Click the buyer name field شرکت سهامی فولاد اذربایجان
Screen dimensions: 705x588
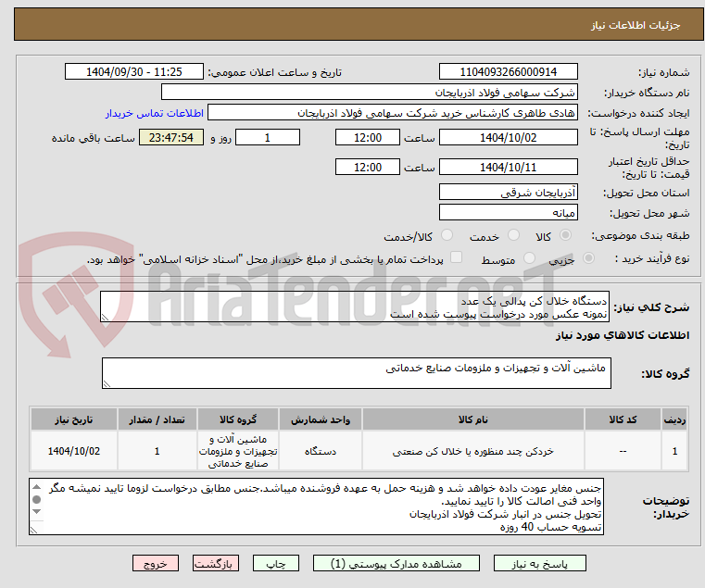(x=369, y=93)
